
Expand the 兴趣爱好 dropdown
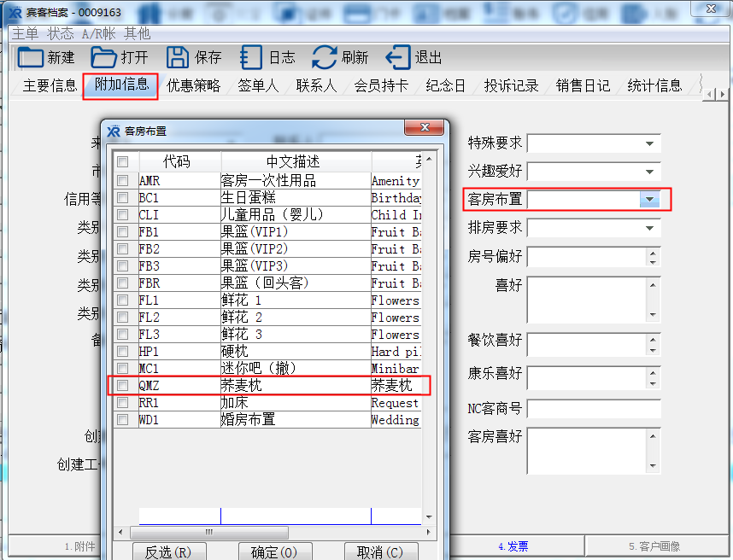(x=650, y=172)
